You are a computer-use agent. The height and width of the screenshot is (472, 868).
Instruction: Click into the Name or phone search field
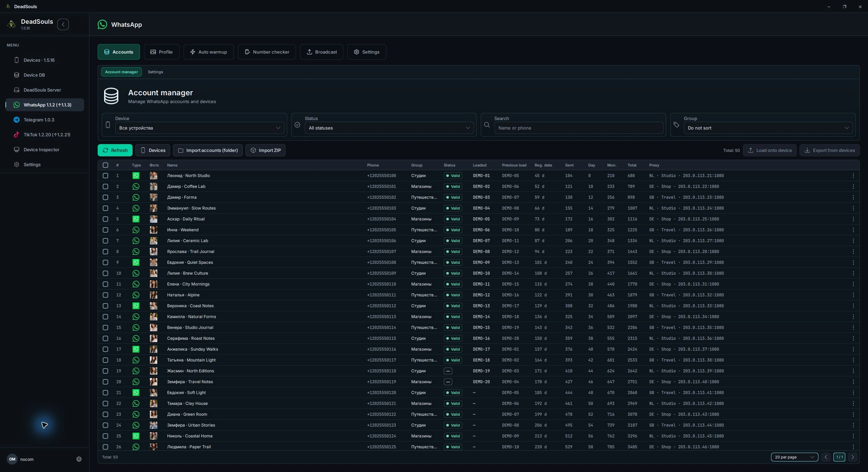click(578, 128)
